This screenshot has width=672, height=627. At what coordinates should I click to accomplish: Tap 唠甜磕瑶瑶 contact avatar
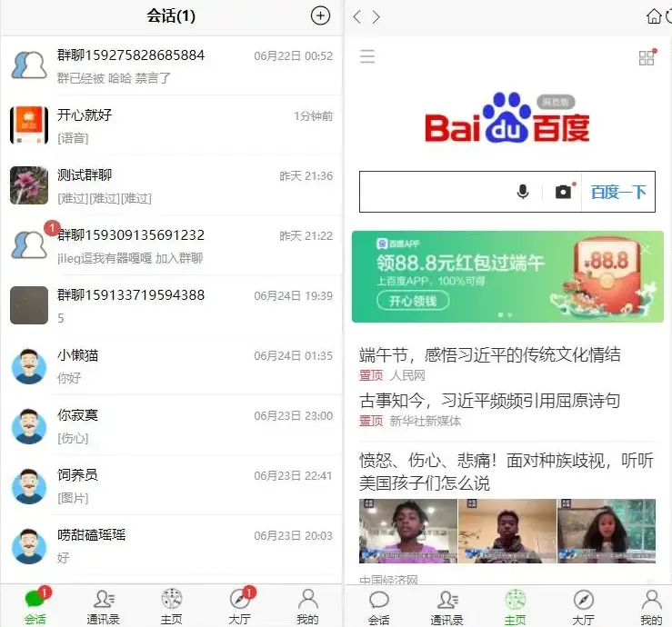click(x=29, y=545)
